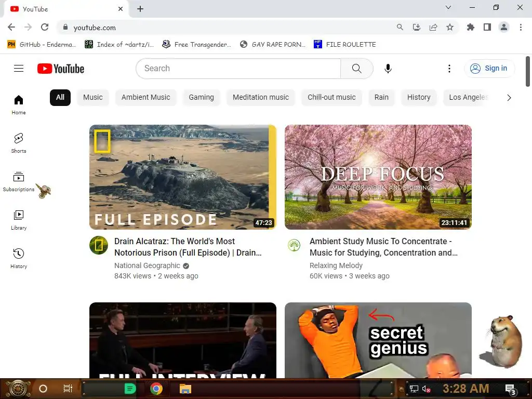This screenshot has width=532, height=399.
Task: Open Shorts from the sidebar
Action: (19, 143)
